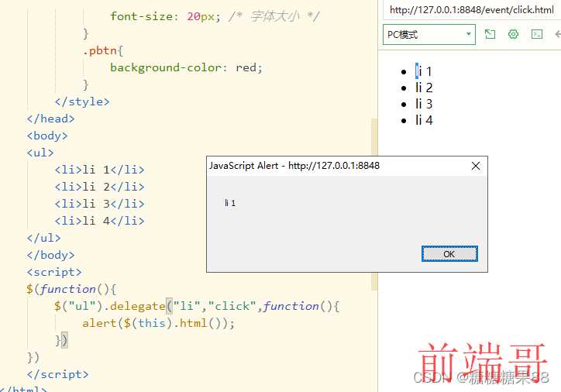The height and width of the screenshot is (392, 561).
Task: Click the '<body>' opening tag
Action: [x=47, y=136]
